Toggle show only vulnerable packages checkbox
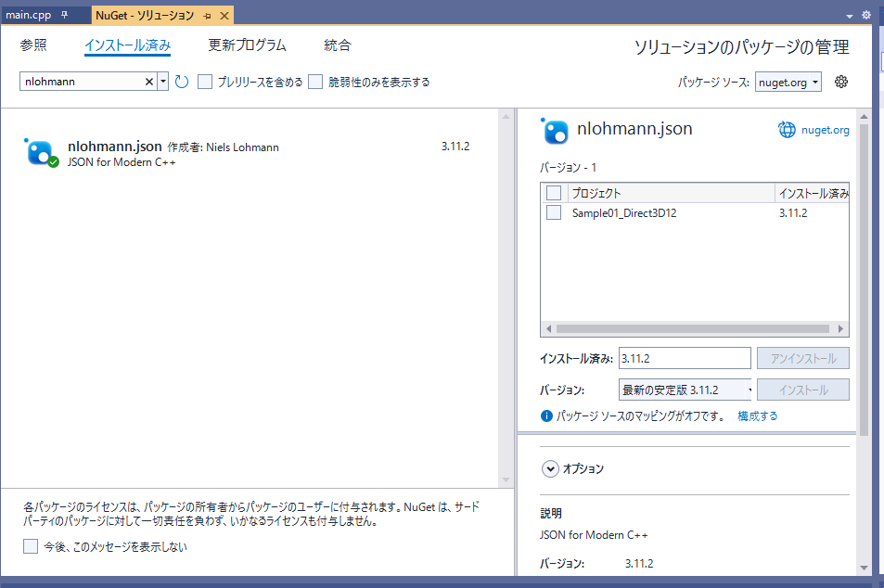This screenshot has height=588, width=884. [315, 82]
